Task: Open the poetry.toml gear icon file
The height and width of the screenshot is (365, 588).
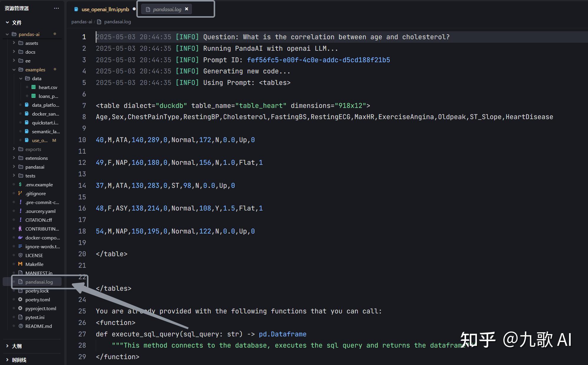Action: [20, 300]
